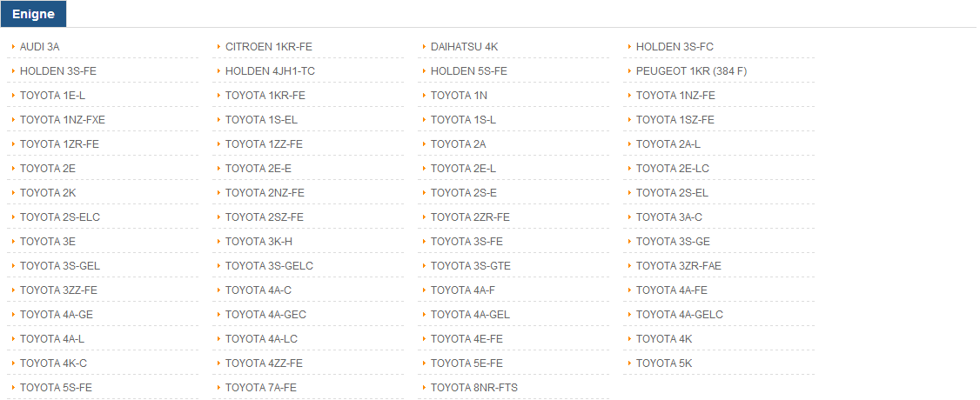
Task: Click the arrow marker next to TOYOTA 5S-FE
Action: coord(13,388)
